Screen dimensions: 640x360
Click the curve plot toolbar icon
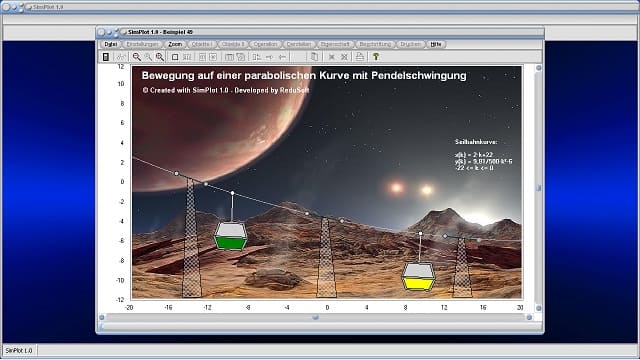(x=121, y=57)
